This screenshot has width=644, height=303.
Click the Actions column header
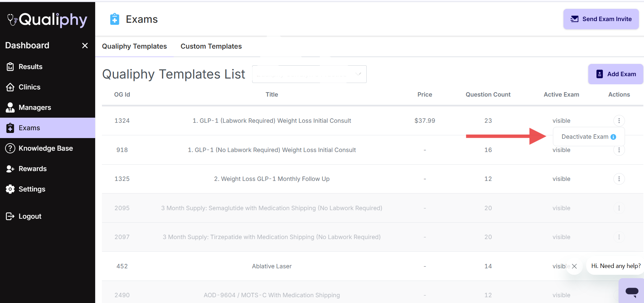tap(619, 95)
